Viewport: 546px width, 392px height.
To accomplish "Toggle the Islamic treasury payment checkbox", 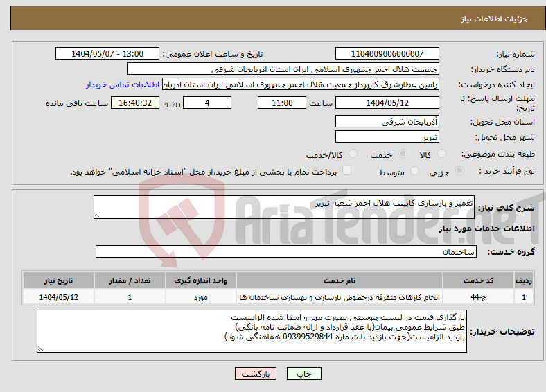I will 347,170.
